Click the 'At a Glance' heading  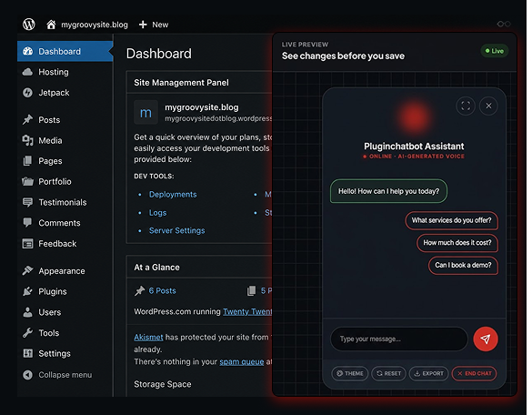pyautogui.click(x=156, y=268)
